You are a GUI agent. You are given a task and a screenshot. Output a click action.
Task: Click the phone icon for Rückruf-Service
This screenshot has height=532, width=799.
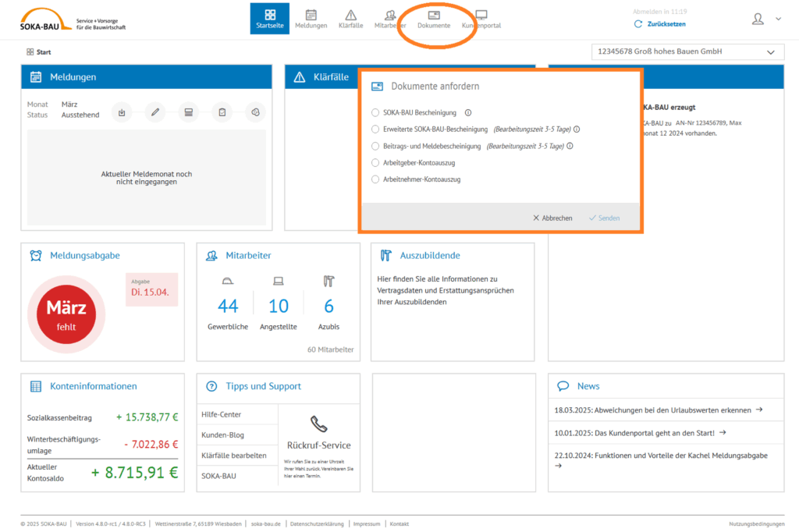(x=318, y=424)
